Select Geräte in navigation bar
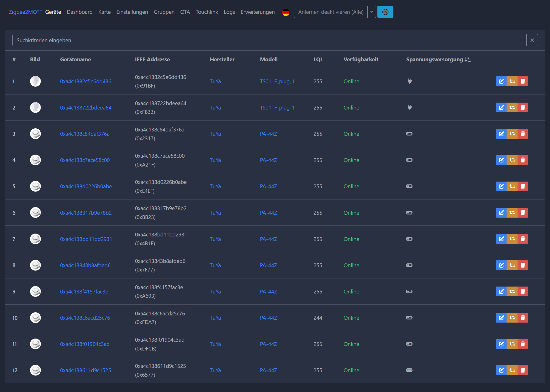This screenshot has width=550, height=392. (x=53, y=12)
